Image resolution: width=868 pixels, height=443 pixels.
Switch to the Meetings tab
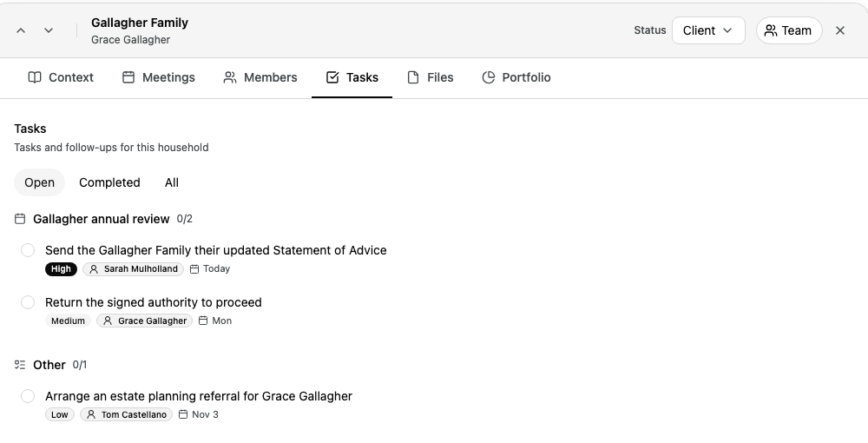158,77
